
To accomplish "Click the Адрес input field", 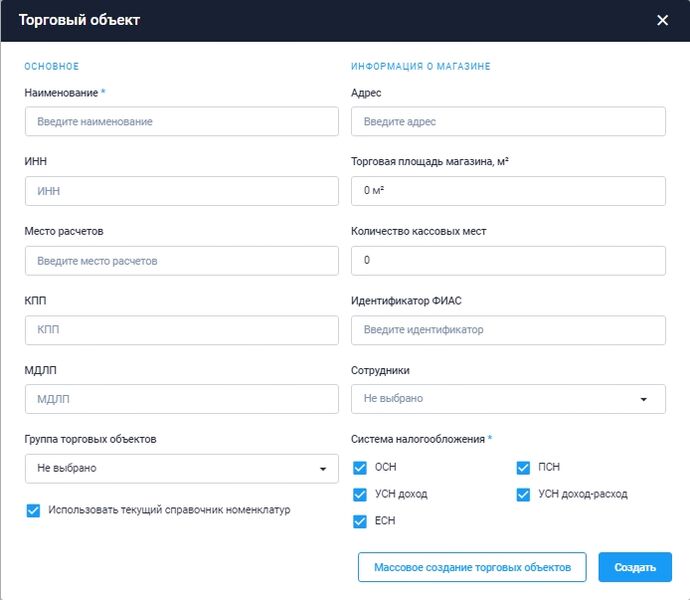I will (x=508, y=121).
